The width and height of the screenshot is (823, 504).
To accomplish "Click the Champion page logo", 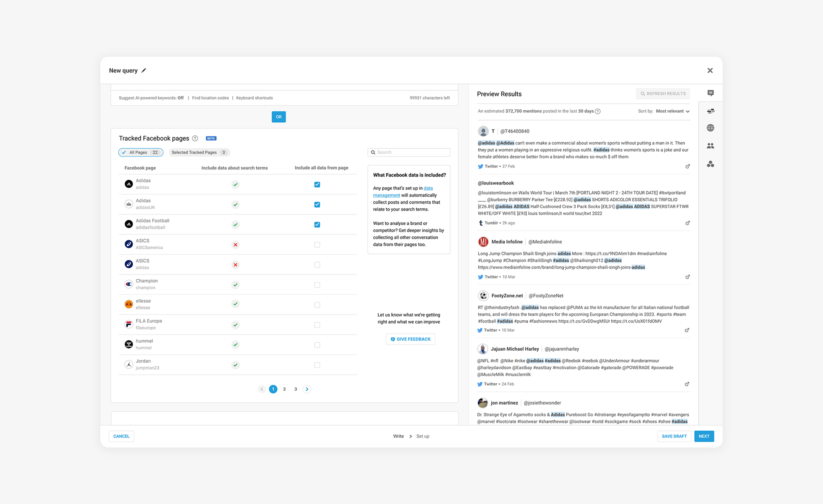I will coord(129,284).
